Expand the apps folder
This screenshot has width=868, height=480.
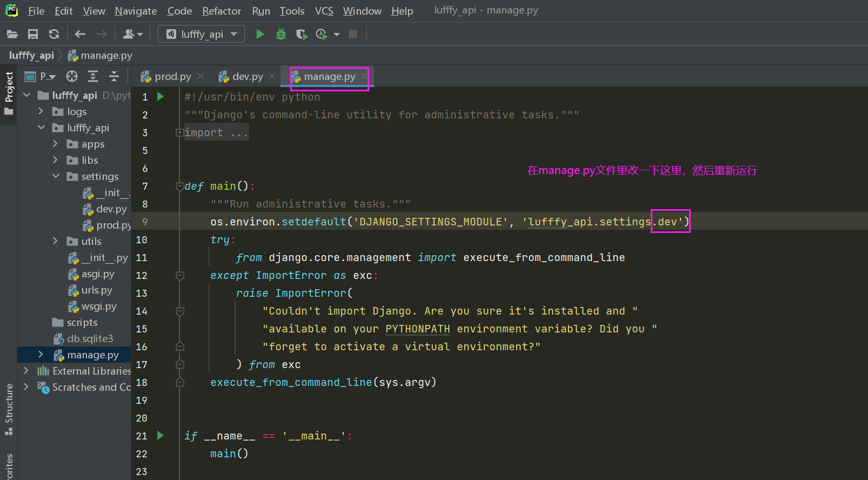point(56,144)
